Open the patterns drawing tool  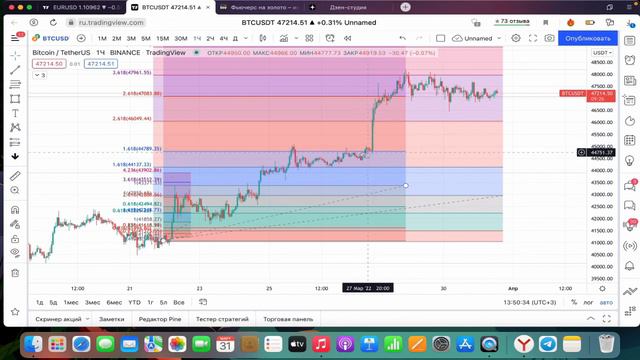coord(15,127)
